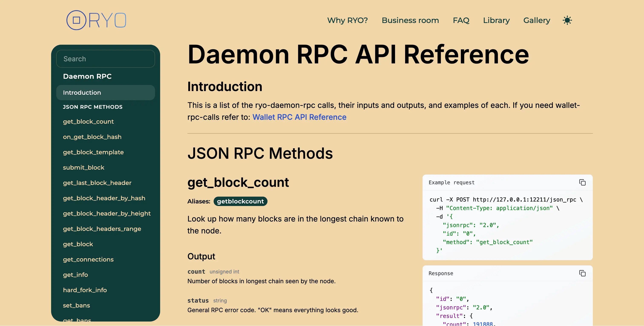644x326 pixels.
Task: Open get_block_template documentation
Action: click(93, 152)
